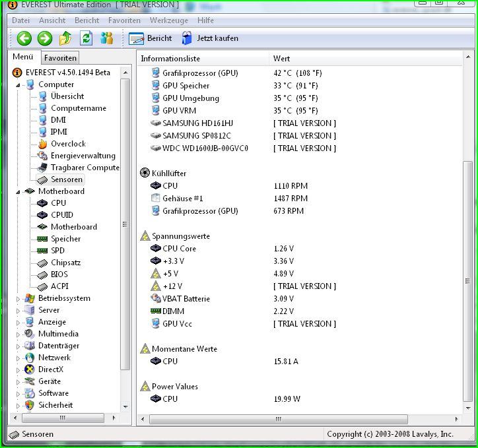Image resolution: width=478 pixels, height=448 pixels.
Task: Click the Chipsatz chip icon
Action: click(42, 263)
